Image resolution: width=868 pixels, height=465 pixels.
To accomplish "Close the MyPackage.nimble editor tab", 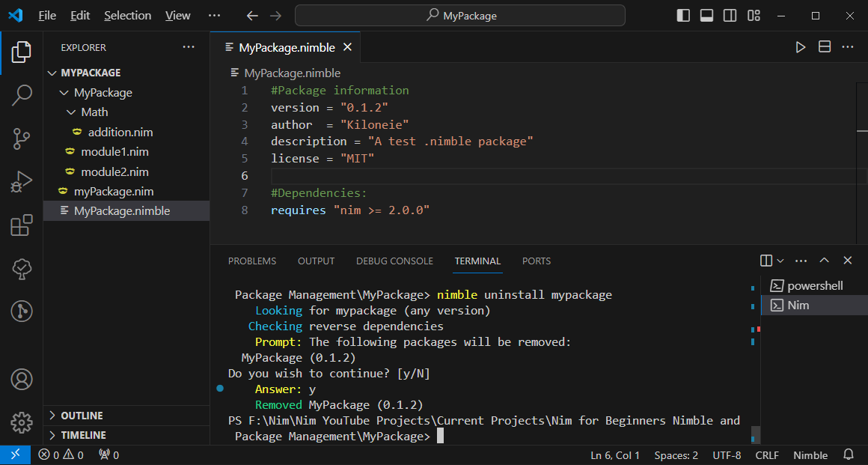I will 348,47.
